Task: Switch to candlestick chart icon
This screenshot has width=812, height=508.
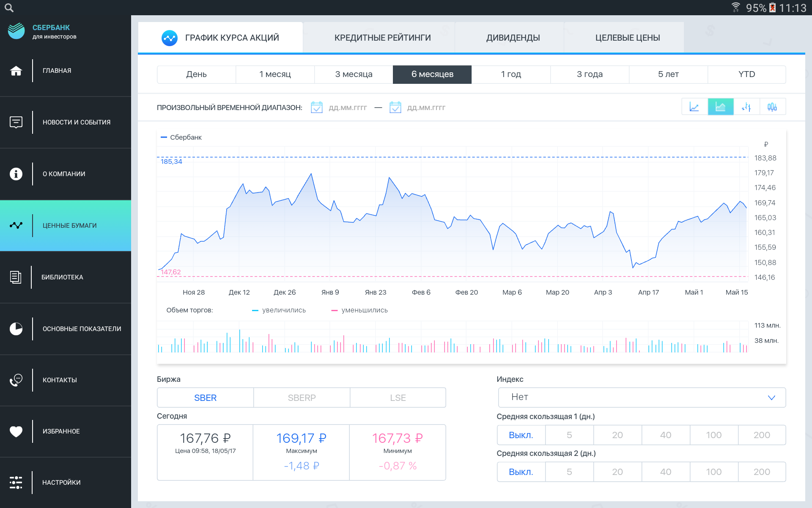Action: click(x=772, y=107)
